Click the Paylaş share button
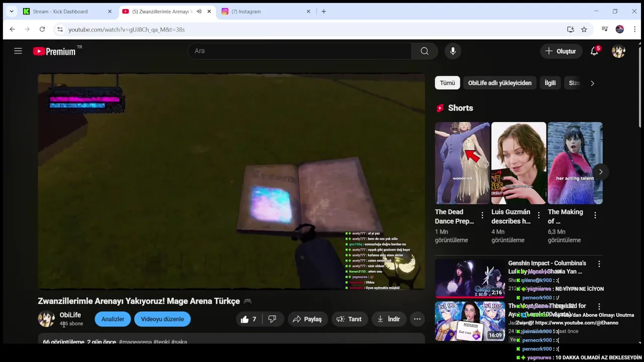The width and height of the screenshot is (644, 362). 307,319
